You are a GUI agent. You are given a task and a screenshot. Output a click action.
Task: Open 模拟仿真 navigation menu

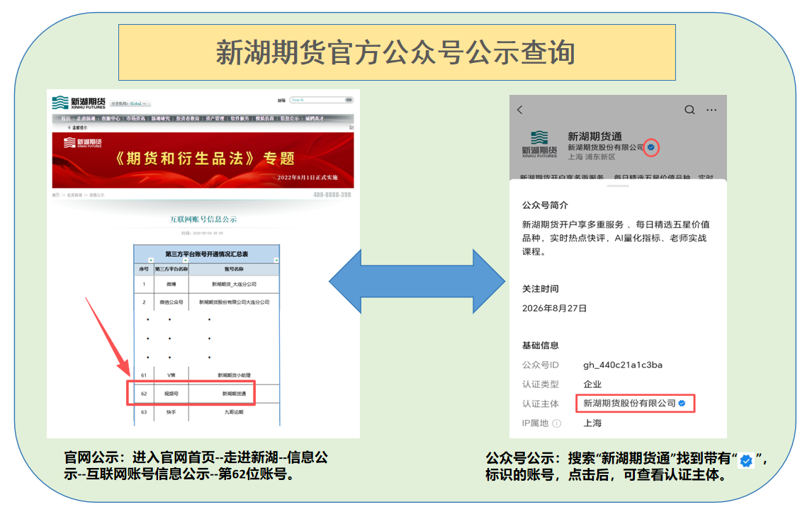[264, 118]
